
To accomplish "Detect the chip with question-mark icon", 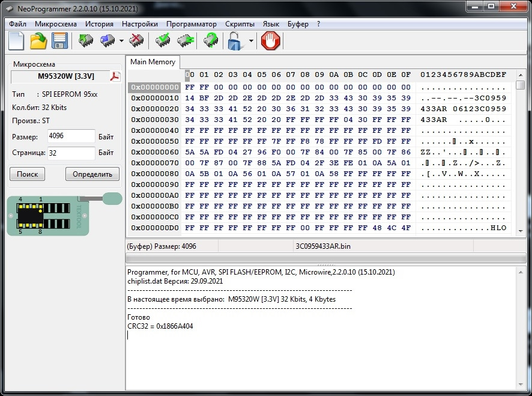I will coord(211,41).
